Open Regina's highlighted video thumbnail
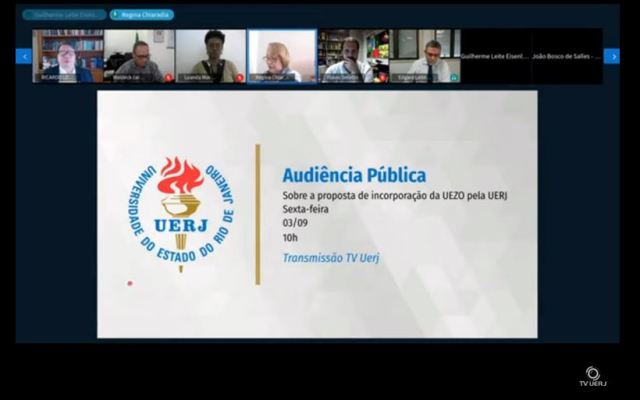Viewport: 640px width, 400px height. [282, 55]
